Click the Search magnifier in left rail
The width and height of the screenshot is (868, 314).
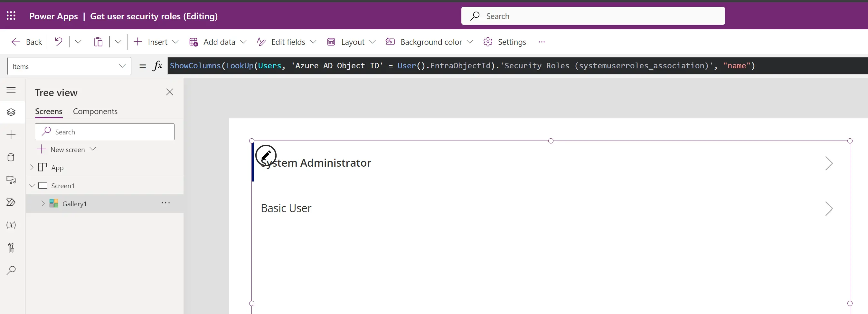(x=11, y=270)
